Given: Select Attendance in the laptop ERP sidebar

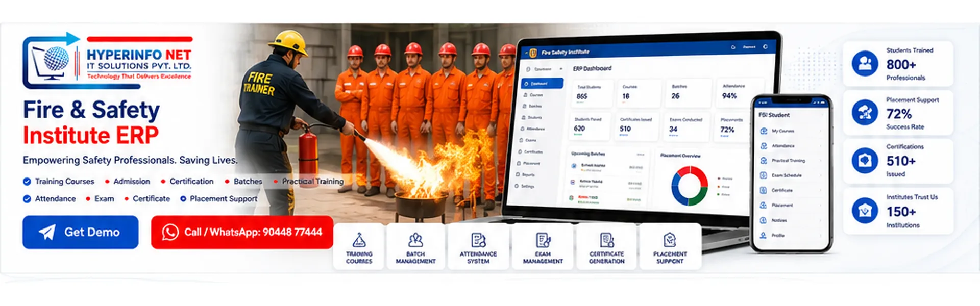Looking at the screenshot, I should coord(533,129).
